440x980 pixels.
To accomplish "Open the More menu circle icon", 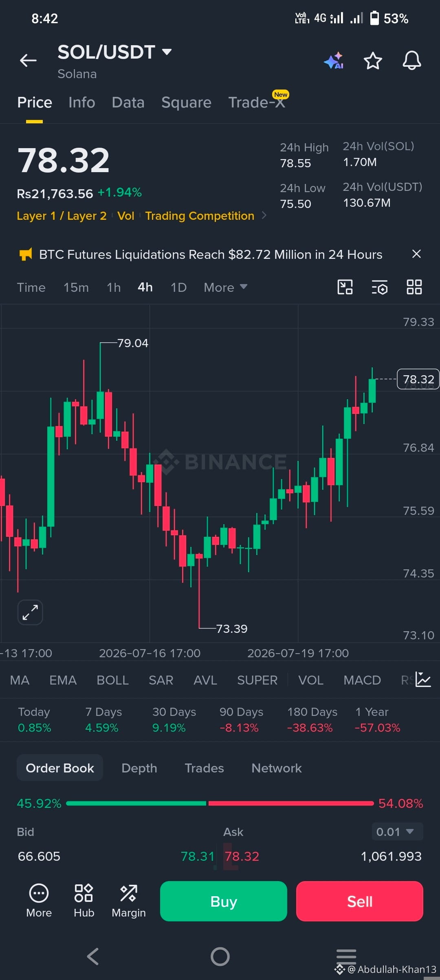I will click(x=39, y=901).
